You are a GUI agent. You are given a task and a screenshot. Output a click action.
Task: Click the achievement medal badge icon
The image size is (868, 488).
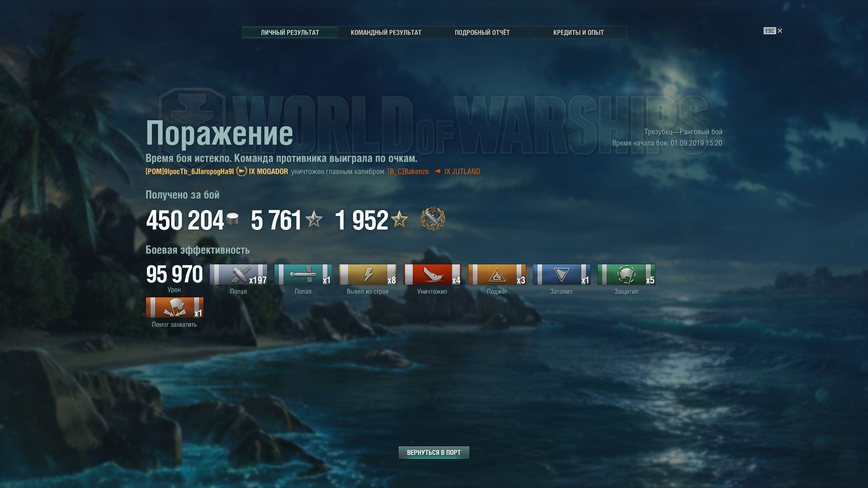tap(433, 219)
